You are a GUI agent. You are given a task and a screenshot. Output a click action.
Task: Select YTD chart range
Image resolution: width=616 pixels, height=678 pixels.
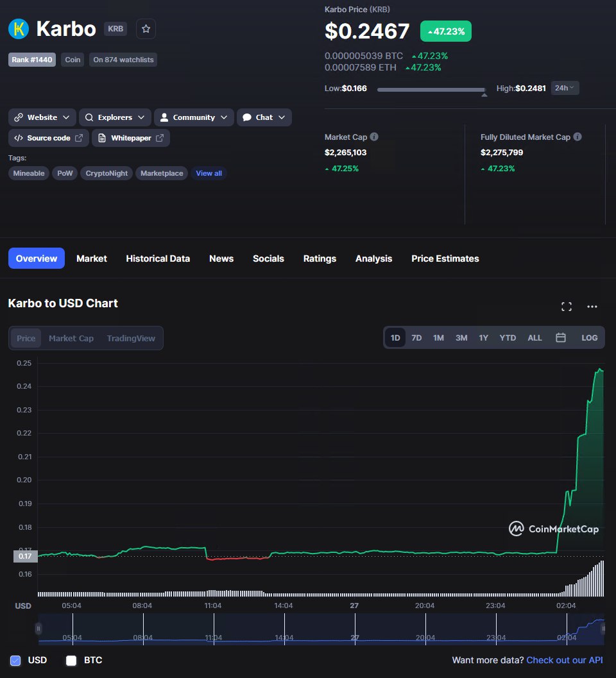[508, 337]
